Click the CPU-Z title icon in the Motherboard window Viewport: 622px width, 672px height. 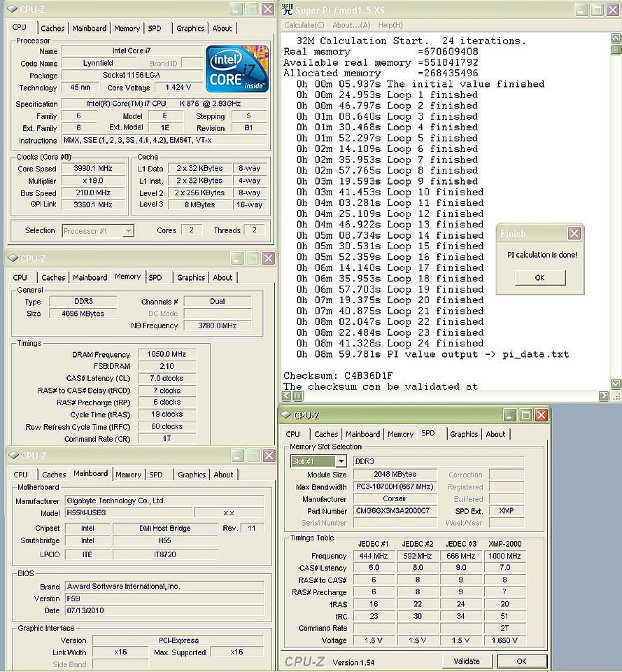[x=14, y=455]
